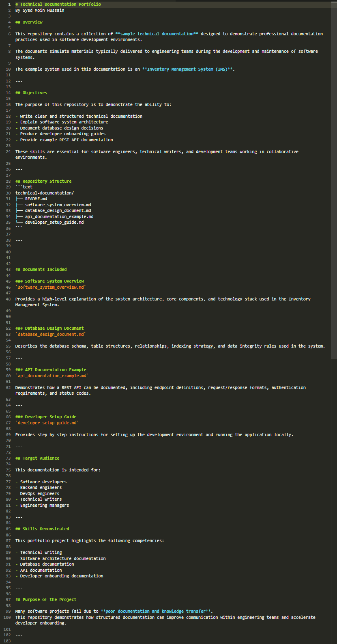Screen dimensions: 337x644
Task: Click the '## Target Audience' heading
Action: pyautogui.click(x=37, y=458)
